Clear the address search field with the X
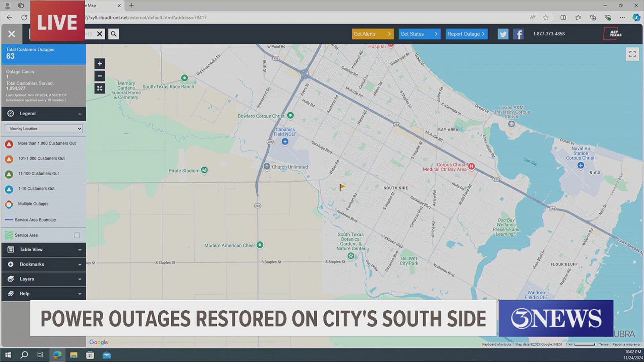 click(x=99, y=34)
